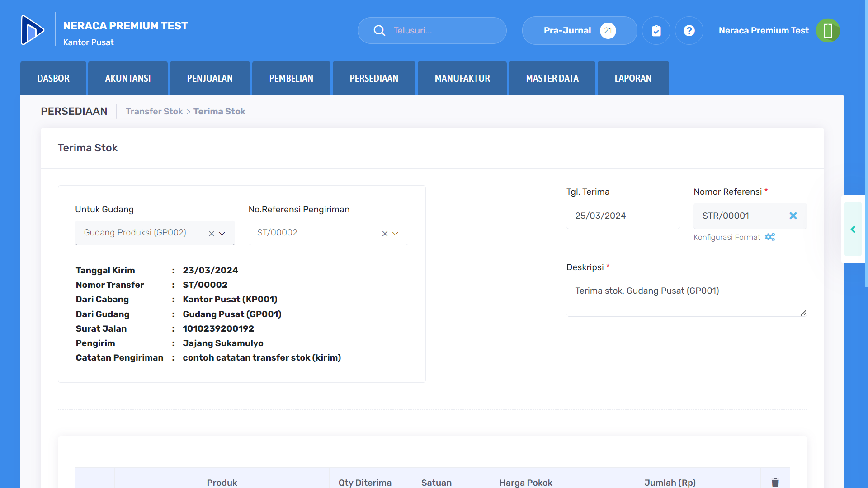Click the Produk column header
This screenshot has height=488, width=868.
pyautogui.click(x=222, y=483)
